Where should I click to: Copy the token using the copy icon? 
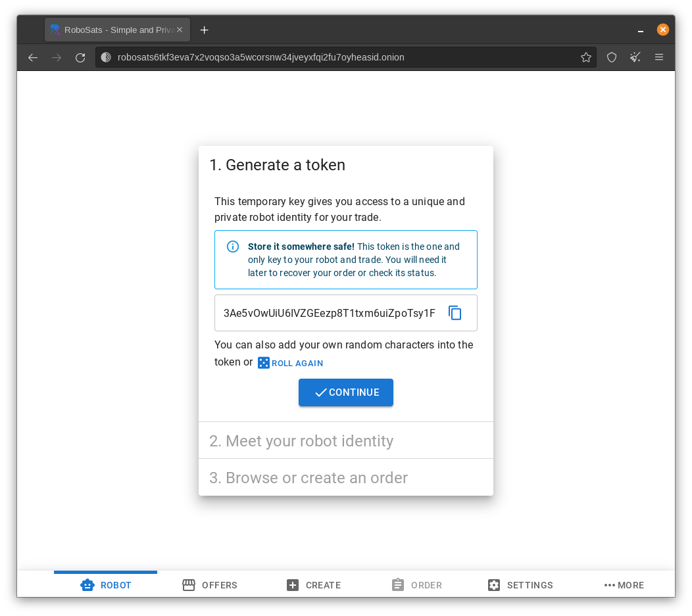(455, 313)
